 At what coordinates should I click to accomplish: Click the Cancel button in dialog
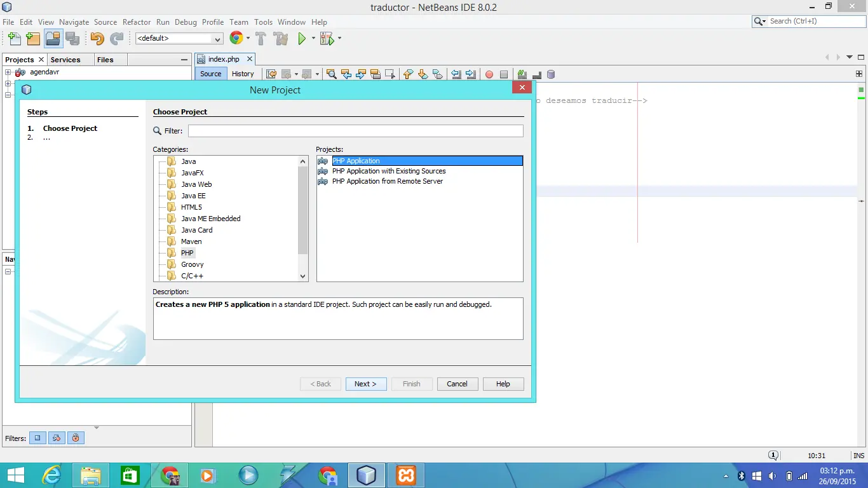tap(457, 384)
